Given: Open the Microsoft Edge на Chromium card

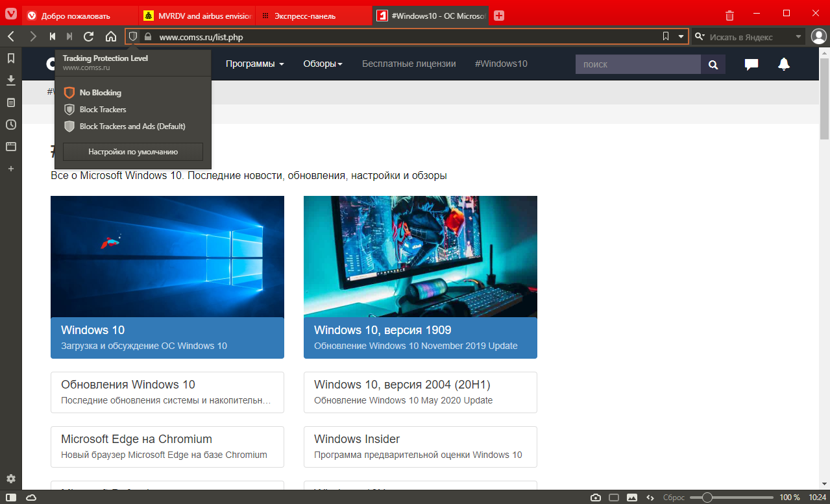Looking at the screenshot, I should tap(167, 447).
